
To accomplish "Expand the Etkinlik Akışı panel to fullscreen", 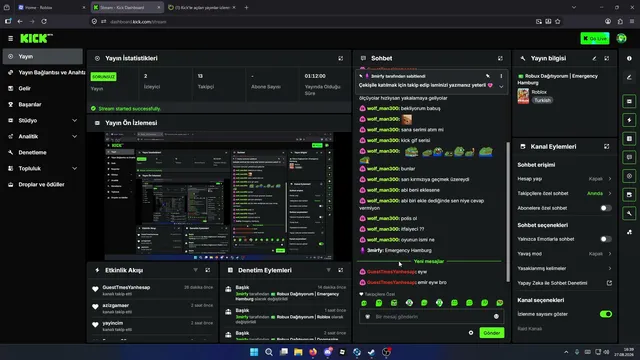I will point(207,270).
